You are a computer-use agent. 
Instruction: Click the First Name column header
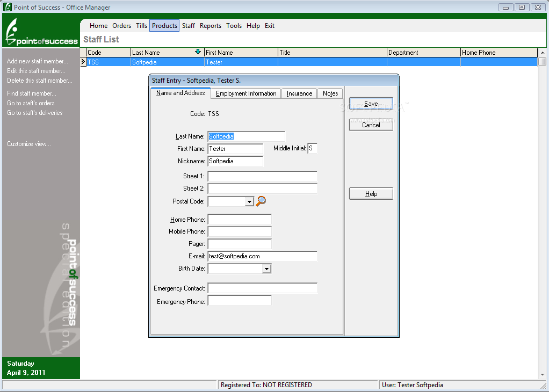241,53
